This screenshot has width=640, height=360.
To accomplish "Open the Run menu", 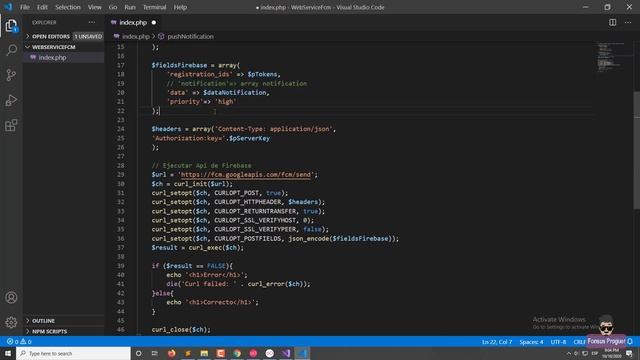I will 130,7.
